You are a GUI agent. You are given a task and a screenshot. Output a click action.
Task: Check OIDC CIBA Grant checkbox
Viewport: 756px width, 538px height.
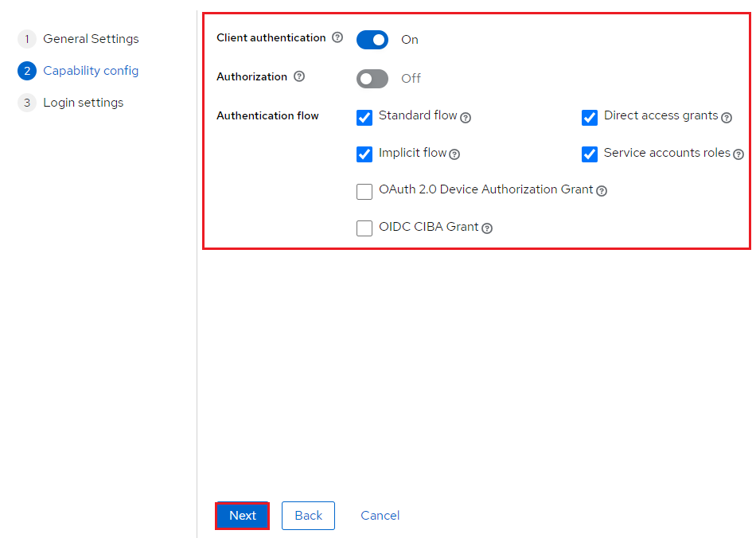pos(364,228)
